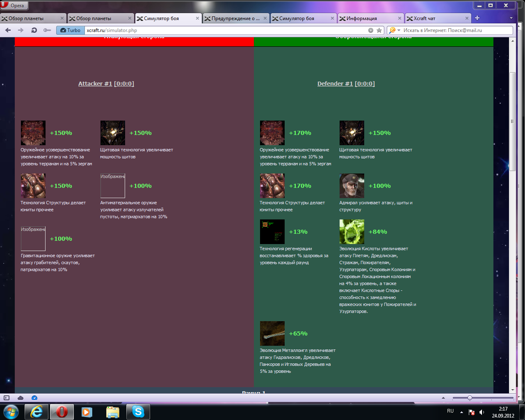Click the attacker structure technology icon
Image resolution: width=525 pixels, height=420 pixels.
tap(33, 186)
